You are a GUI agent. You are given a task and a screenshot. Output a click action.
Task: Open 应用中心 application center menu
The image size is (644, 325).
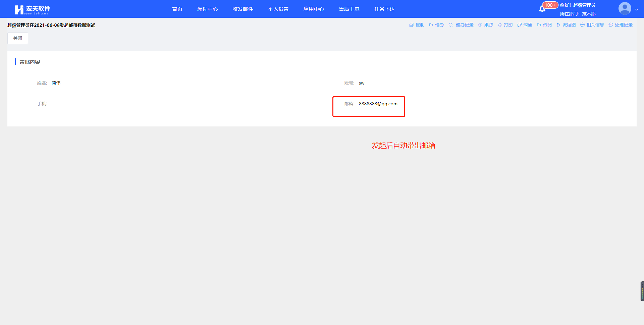[314, 9]
